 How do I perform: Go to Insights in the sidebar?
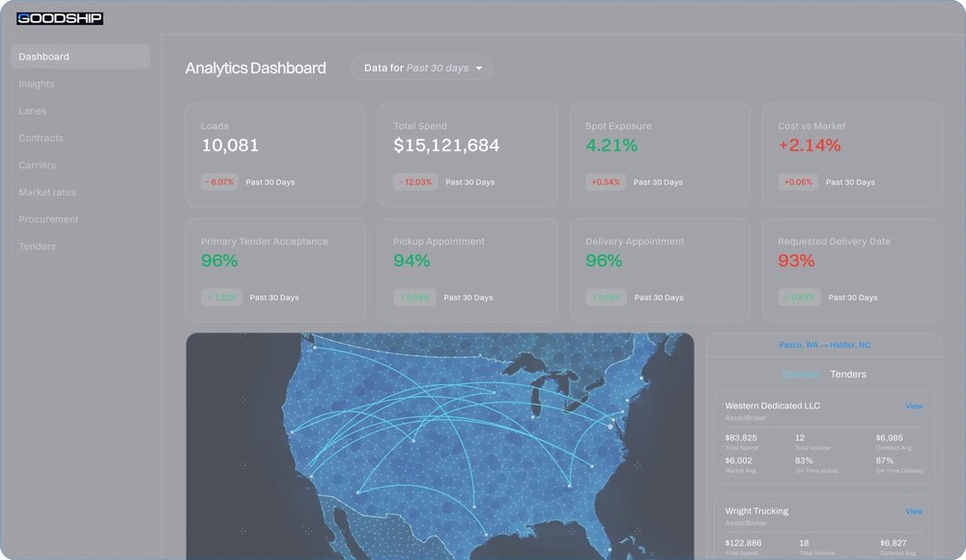[37, 84]
